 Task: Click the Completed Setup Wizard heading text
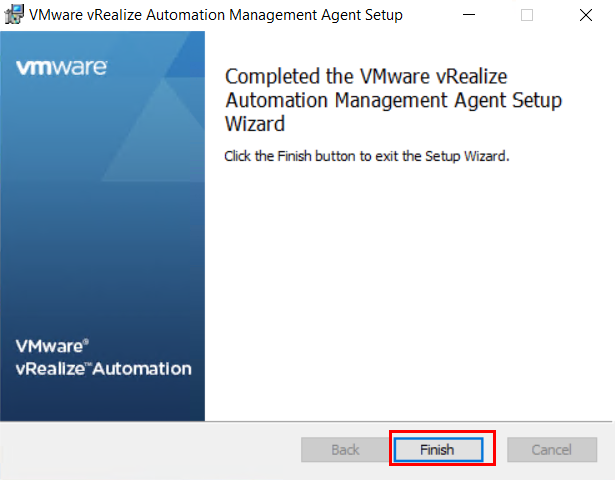(393, 100)
